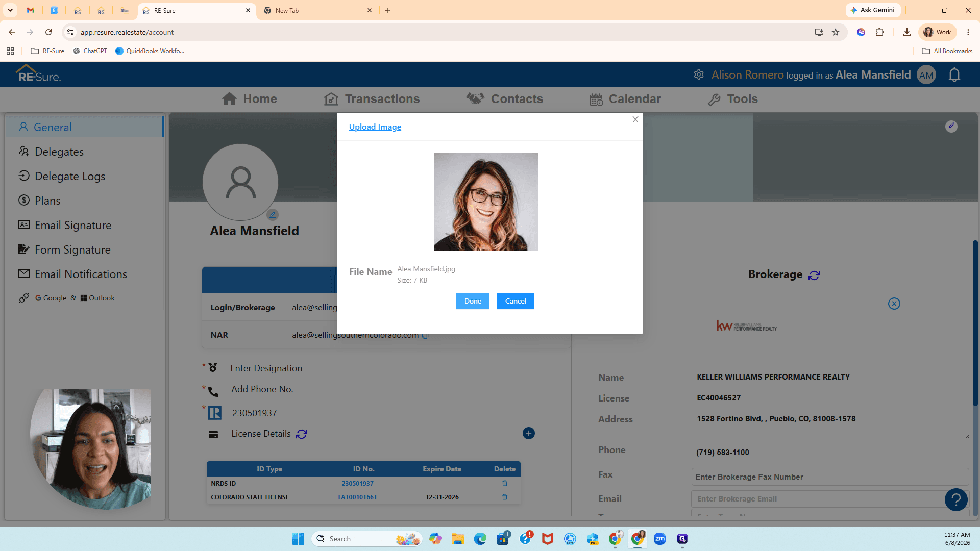Remove brokerage logo with X icon
980x551 pixels.
[x=894, y=304]
